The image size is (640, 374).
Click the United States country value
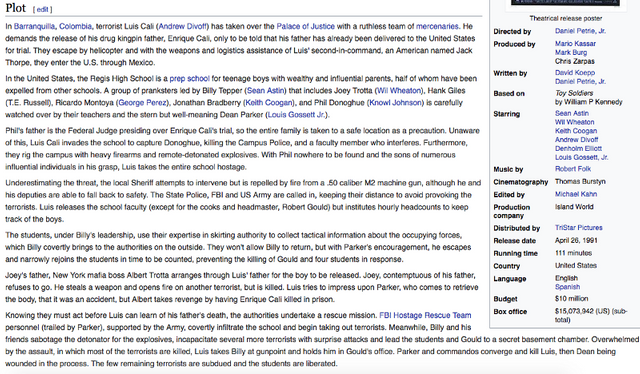pos(576,265)
